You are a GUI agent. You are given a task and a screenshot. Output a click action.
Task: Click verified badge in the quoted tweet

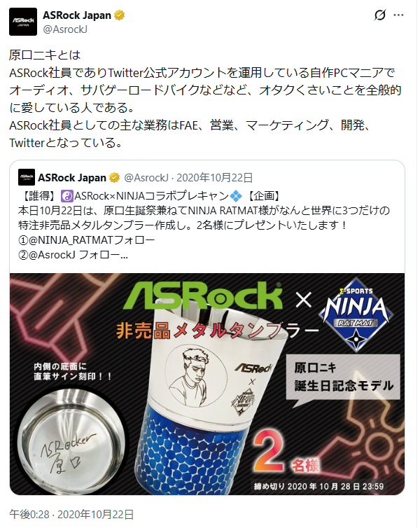coord(114,177)
